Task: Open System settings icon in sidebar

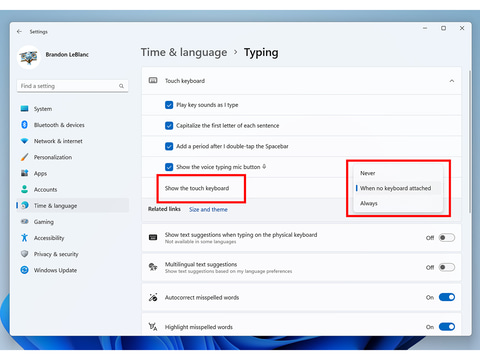Action: pyautogui.click(x=25, y=109)
